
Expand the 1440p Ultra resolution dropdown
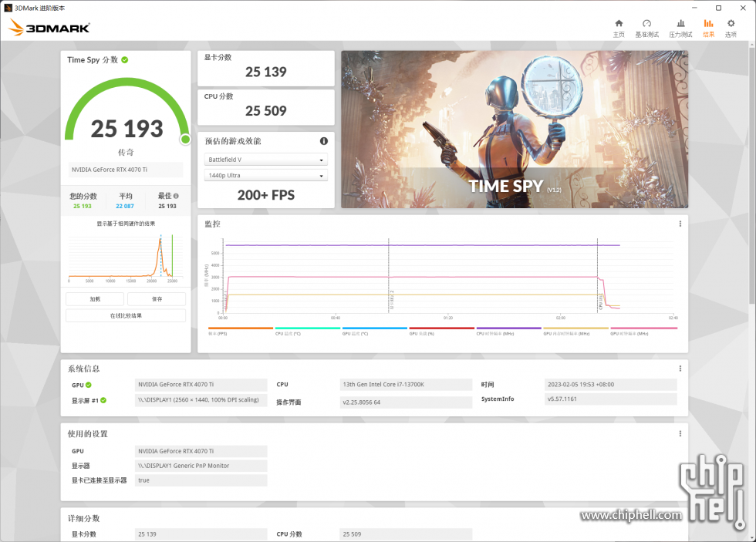point(266,175)
